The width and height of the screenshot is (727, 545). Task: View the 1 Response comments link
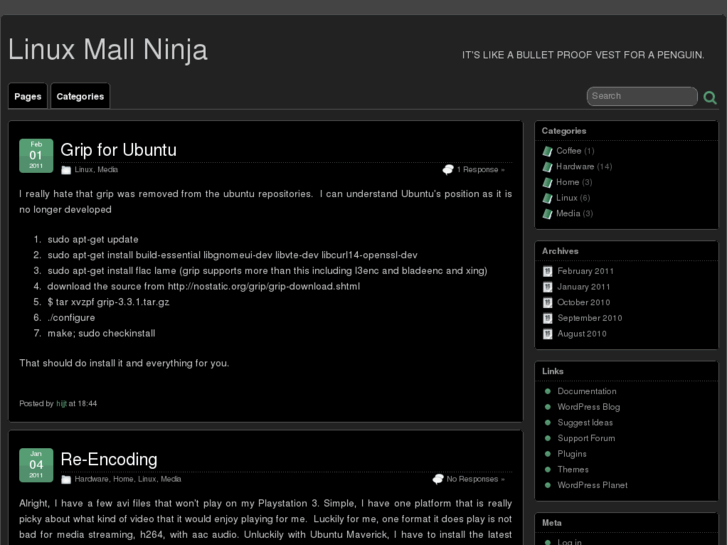481,170
